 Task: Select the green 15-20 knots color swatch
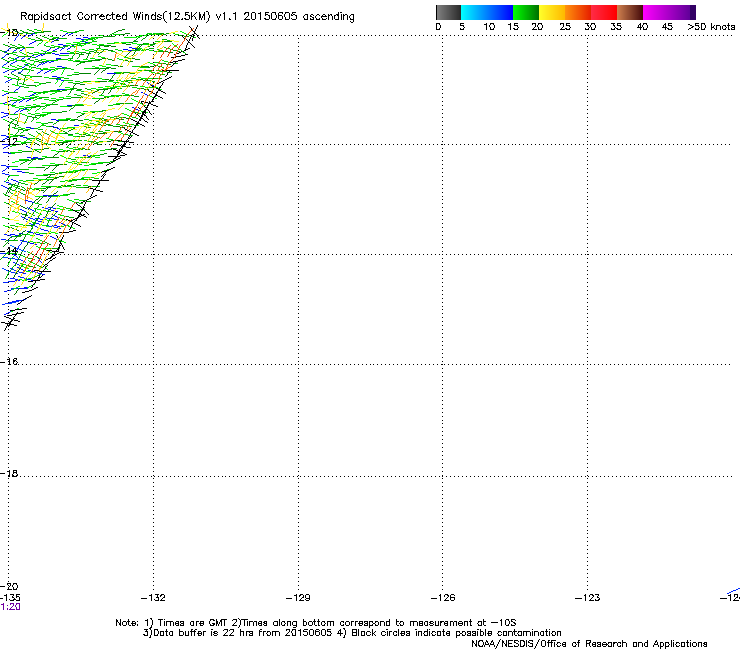pos(526,12)
